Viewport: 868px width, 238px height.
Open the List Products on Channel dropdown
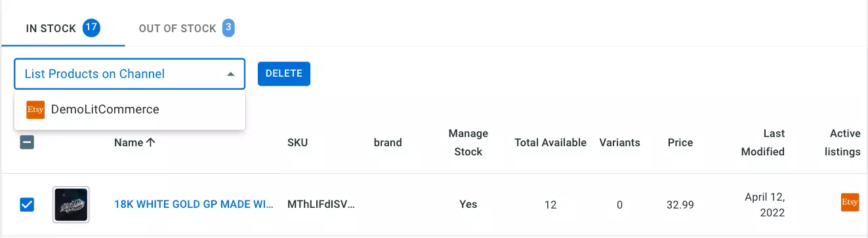coord(129,74)
